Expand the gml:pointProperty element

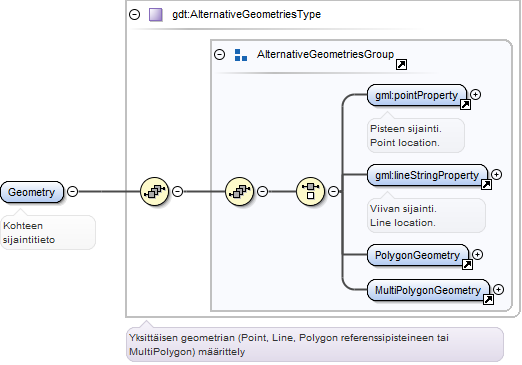[475, 95]
